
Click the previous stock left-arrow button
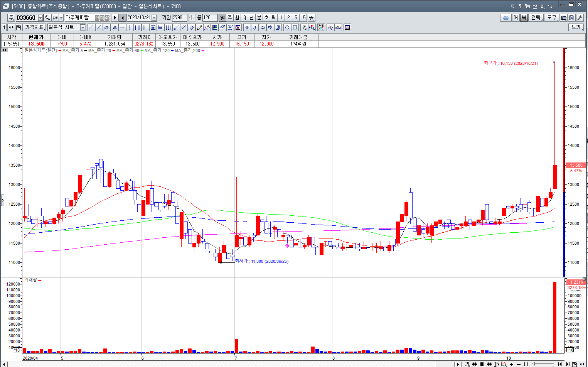123,18
